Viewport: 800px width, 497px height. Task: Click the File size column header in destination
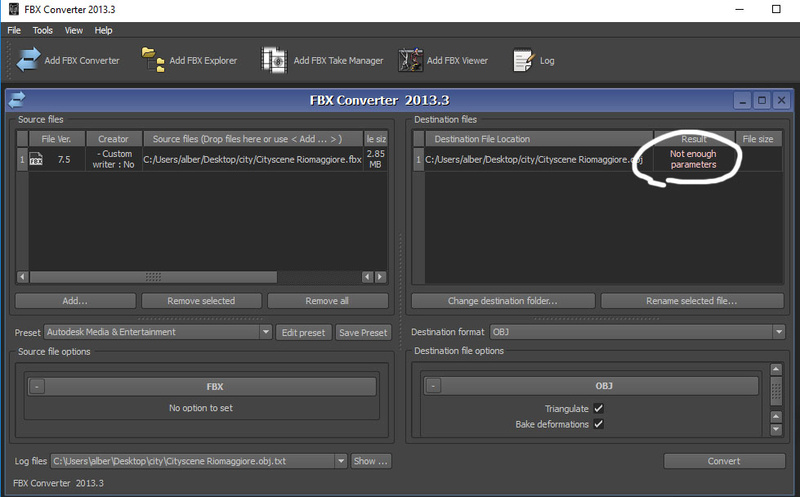(x=758, y=139)
